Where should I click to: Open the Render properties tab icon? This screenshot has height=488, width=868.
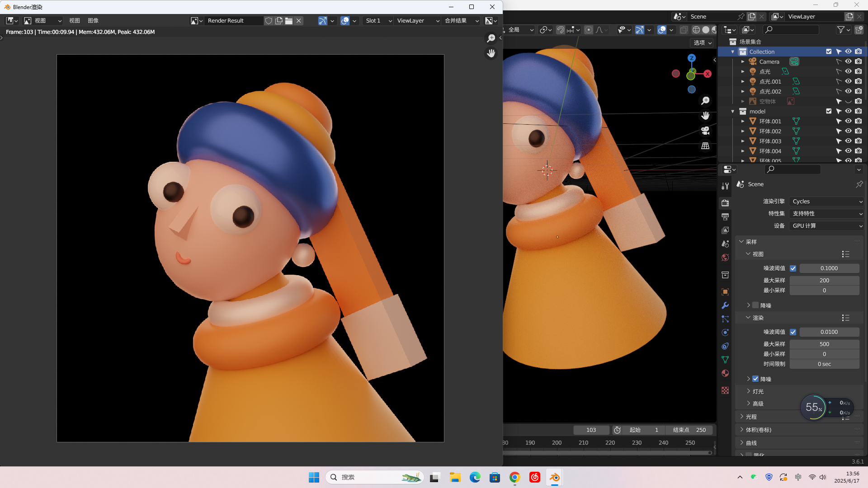(x=725, y=203)
